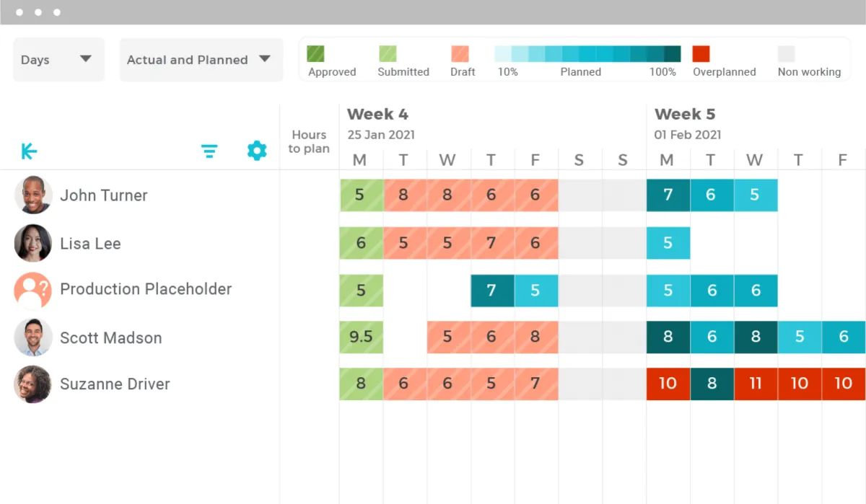
Task: Click Suzanne Driver's avatar photo
Action: 33,384
